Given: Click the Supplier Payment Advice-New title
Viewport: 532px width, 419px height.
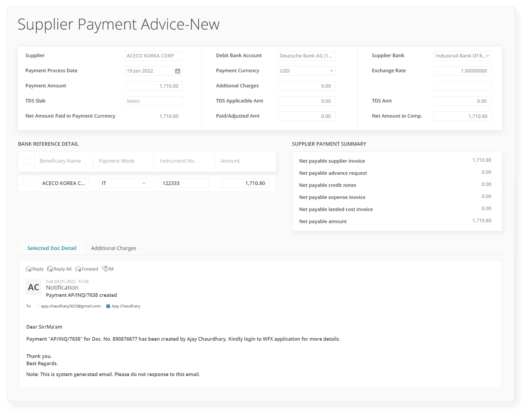Looking at the screenshot, I should pos(118,24).
